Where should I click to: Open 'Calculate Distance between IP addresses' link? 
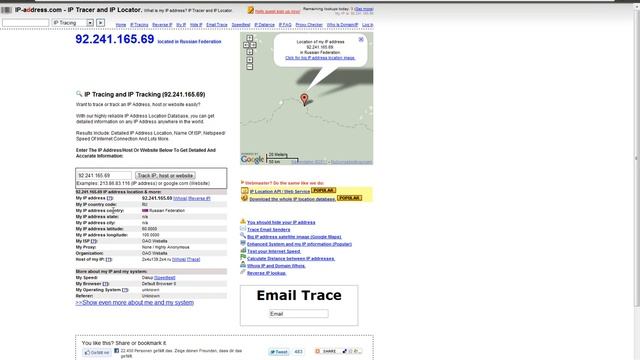pyautogui.click(x=291, y=259)
